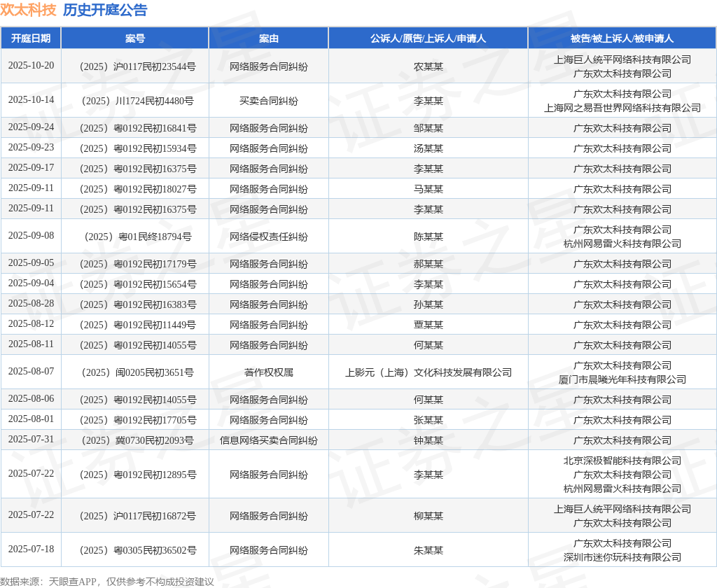The width and height of the screenshot is (717, 588).
Task: Click the date 2025-09-17
Action: (31, 168)
